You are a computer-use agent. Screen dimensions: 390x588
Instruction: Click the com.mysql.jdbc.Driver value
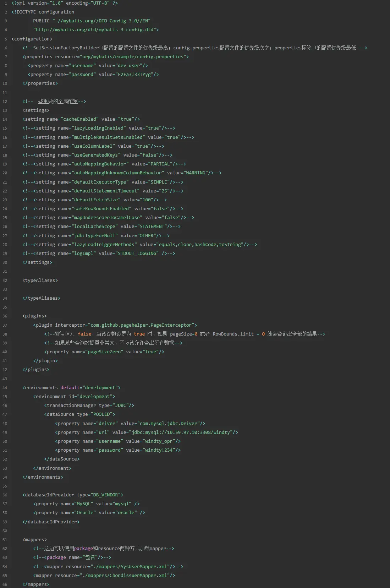[168, 424]
